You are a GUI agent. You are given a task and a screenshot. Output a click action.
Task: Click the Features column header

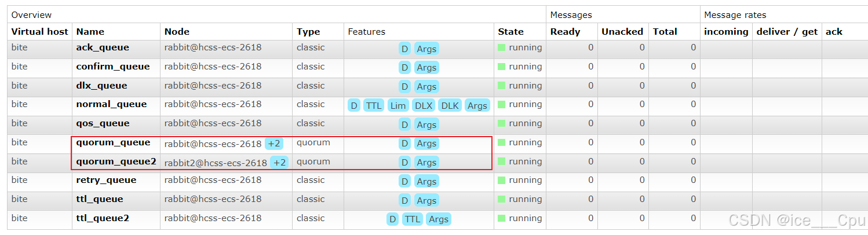pos(366,32)
